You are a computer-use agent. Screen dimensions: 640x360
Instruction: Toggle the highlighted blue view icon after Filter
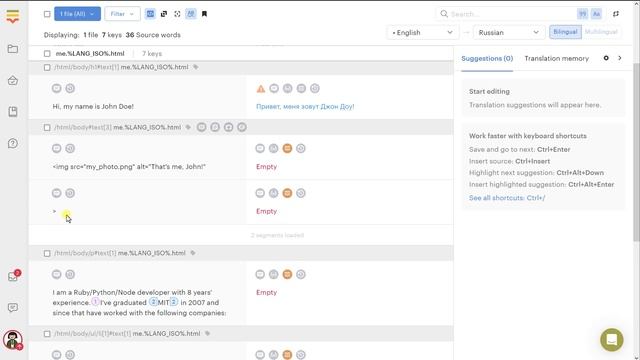tap(150, 14)
